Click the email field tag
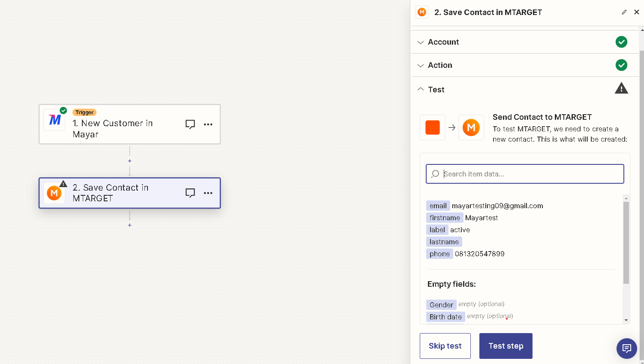 tap(438, 206)
